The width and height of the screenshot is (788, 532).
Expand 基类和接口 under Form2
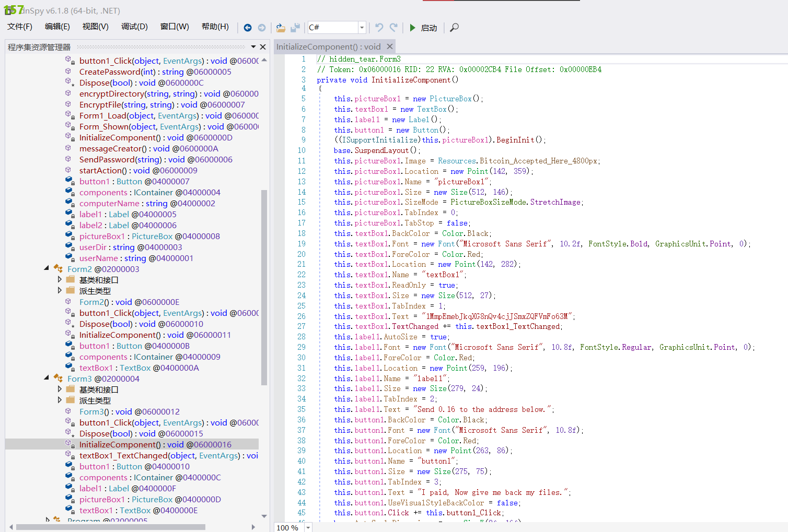pyautogui.click(x=60, y=280)
